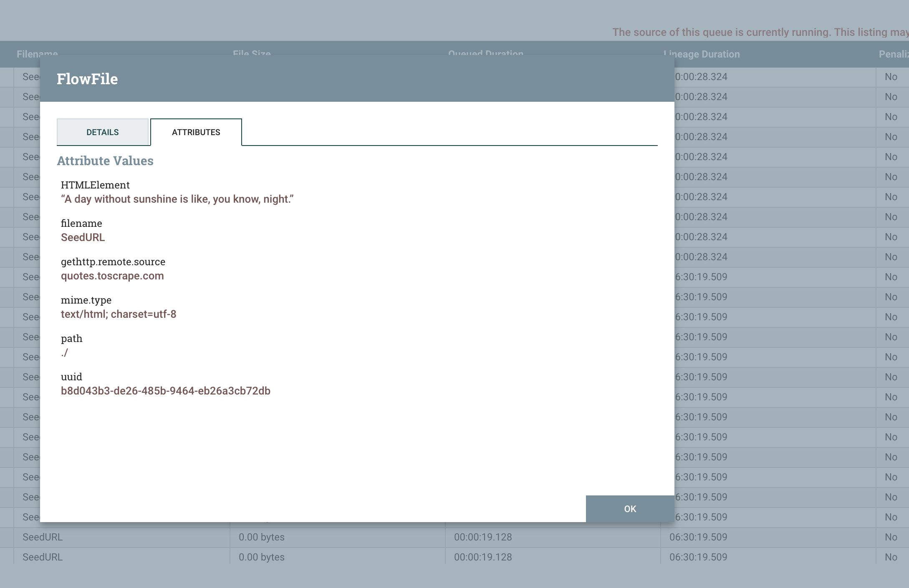This screenshot has height=588, width=909.
Task: Sort by the Lineage Duration column header
Action: [x=702, y=54]
